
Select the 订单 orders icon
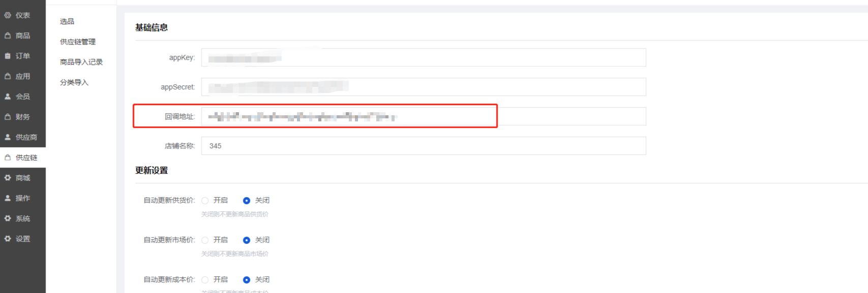tap(8, 56)
